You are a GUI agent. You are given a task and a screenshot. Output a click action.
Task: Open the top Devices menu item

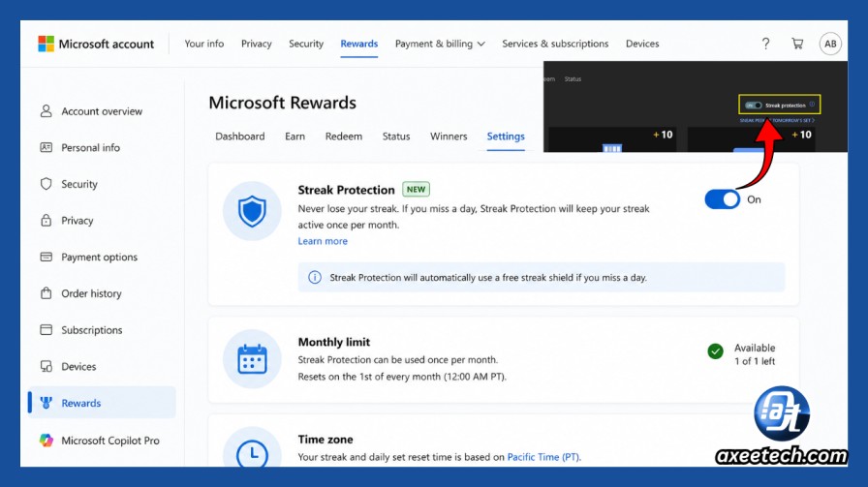pyautogui.click(x=642, y=44)
